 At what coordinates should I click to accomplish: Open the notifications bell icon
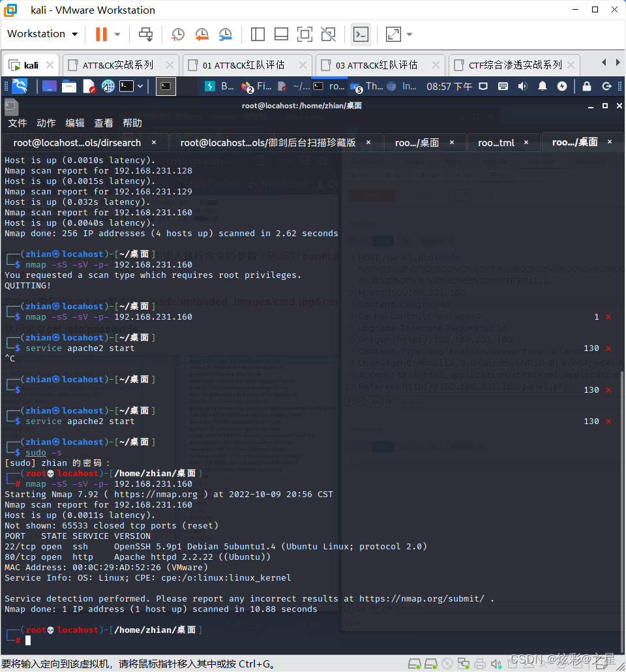543,86
